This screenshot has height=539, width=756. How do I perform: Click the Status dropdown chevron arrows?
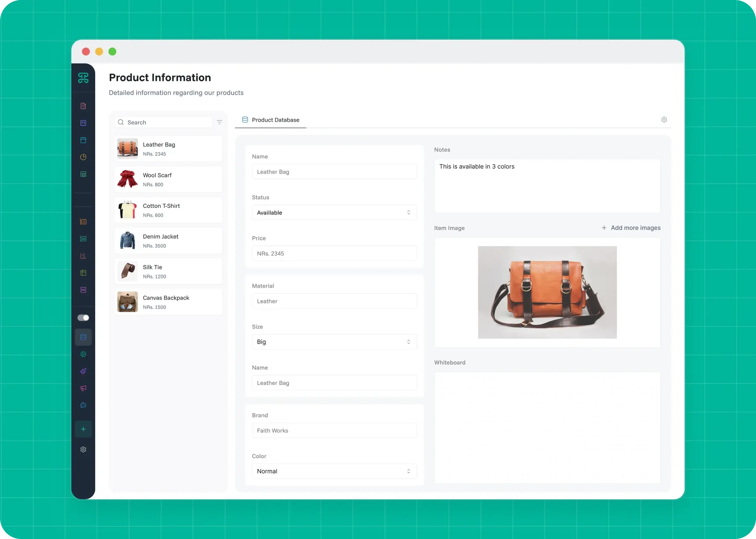click(408, 213)
